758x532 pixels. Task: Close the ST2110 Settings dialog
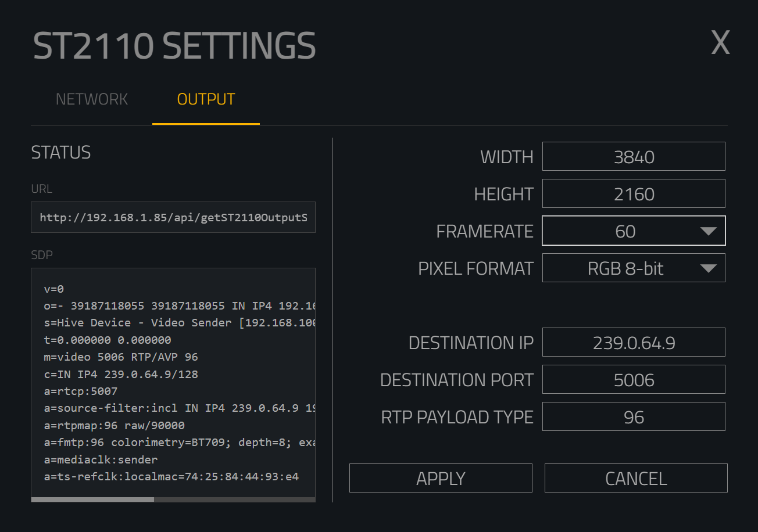[720, 43]
